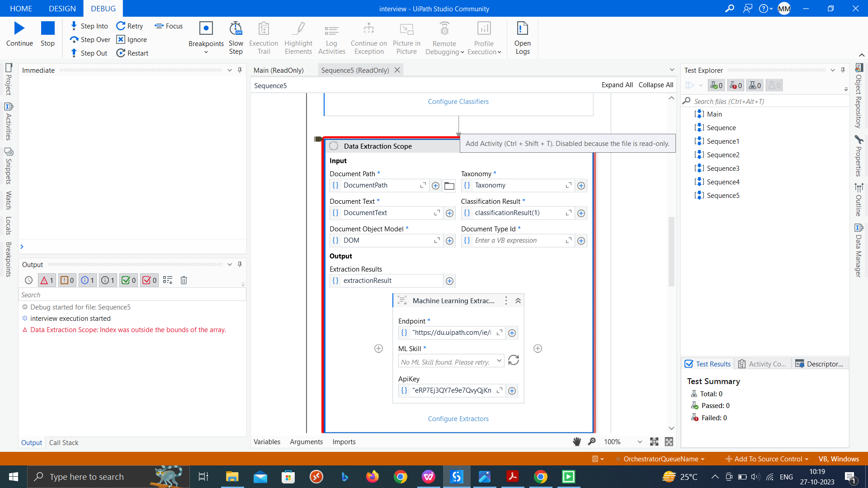The image size is (868, 488).
Task: Select the Main (ReadOnly) document tab
Action: [278, 70]
